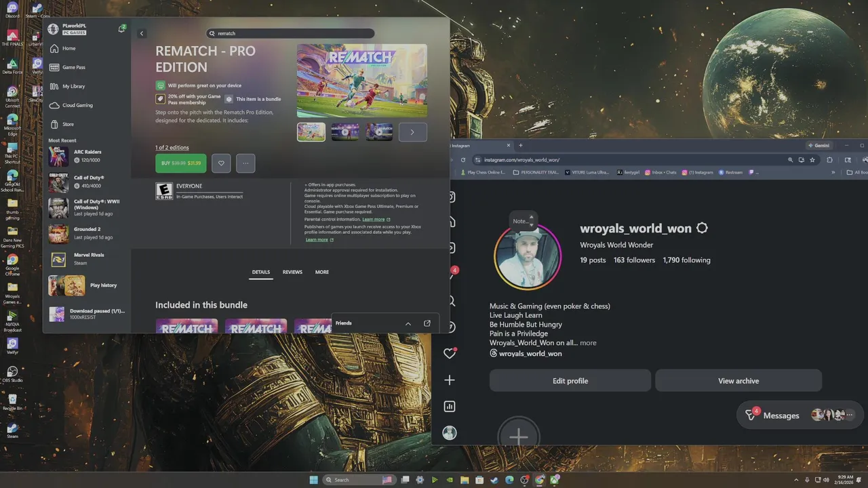Open the Chrome zoom magnifier icon
Viewport: 868px width, 488px height.
pos(790,160)
